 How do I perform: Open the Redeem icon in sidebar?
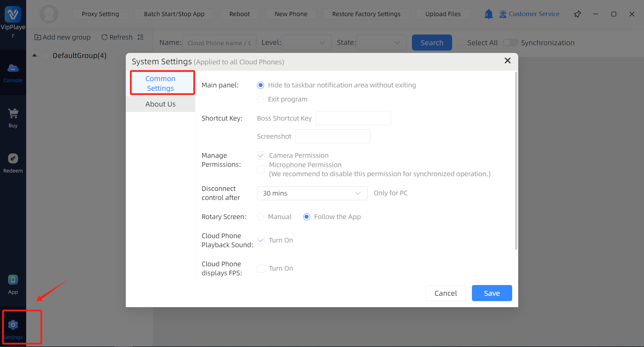click(x=13, y=159)
